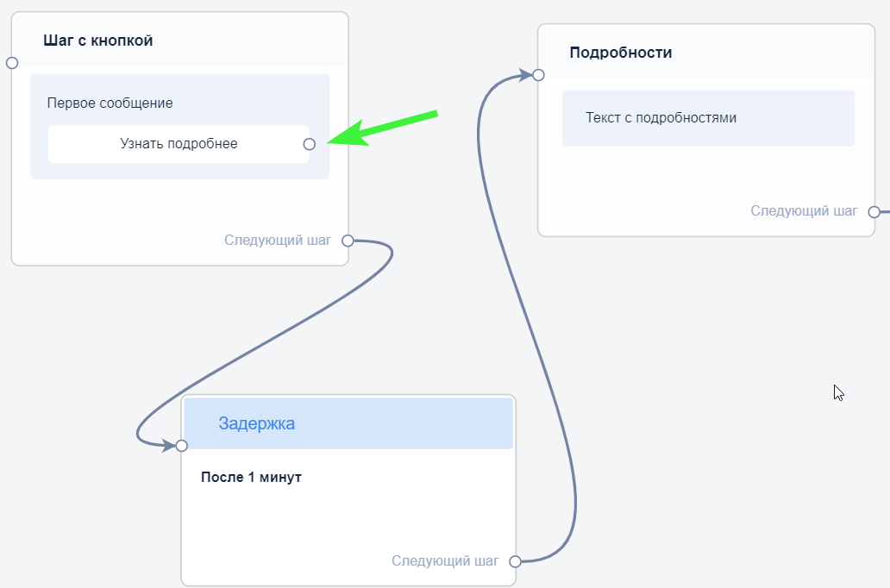
Task: Click "Следующий шаг" label in "Задержка" node
Action: [445, 561]
